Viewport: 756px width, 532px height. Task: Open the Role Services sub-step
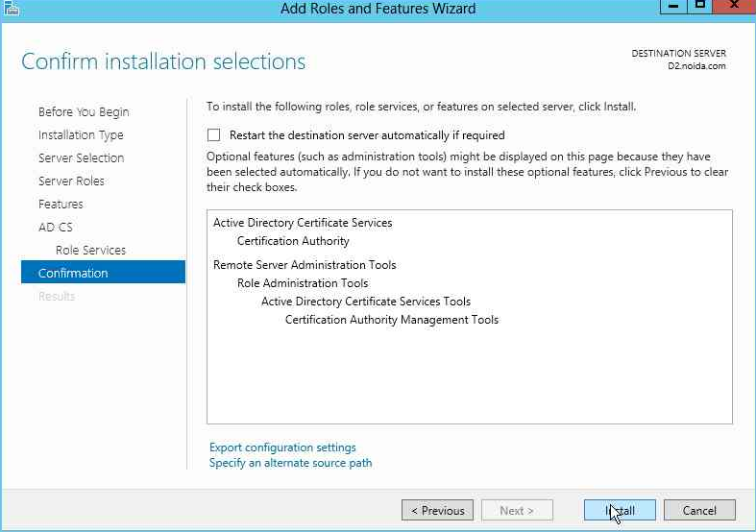coord(90,250)
